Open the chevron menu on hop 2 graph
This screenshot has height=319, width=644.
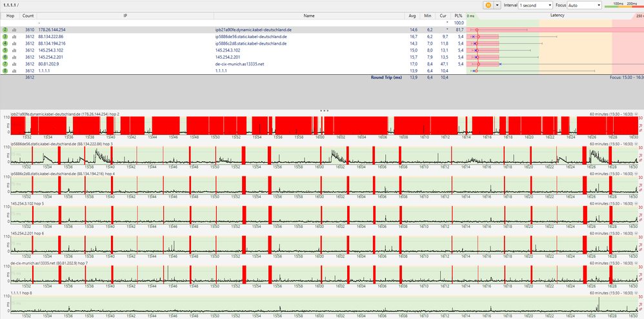coord(636,114)
